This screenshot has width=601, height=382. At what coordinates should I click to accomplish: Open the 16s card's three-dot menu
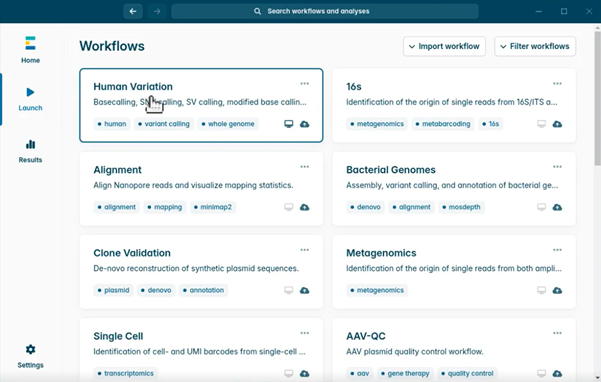[x=557, y=84]
